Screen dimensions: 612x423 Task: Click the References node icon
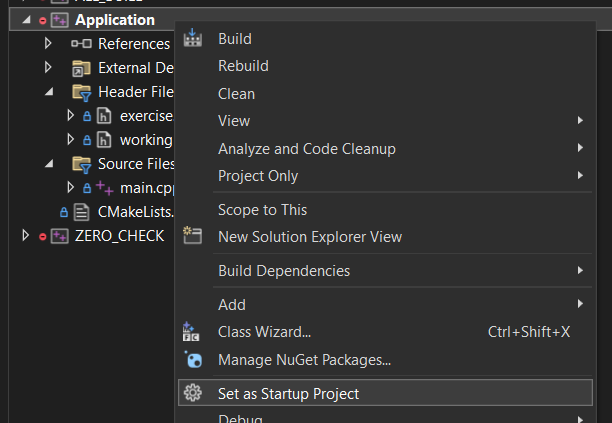click(81, 43)
